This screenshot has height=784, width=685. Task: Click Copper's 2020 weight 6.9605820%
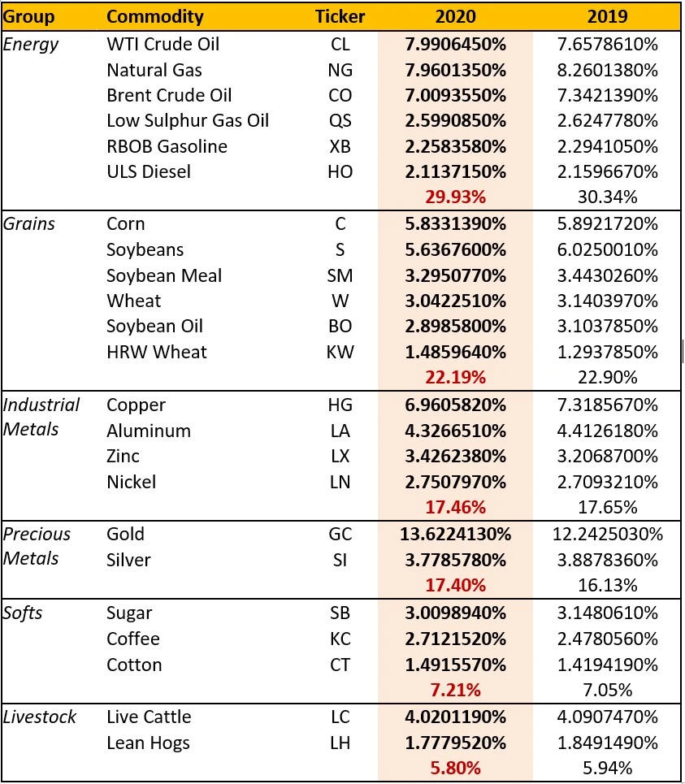coord(455,405)
